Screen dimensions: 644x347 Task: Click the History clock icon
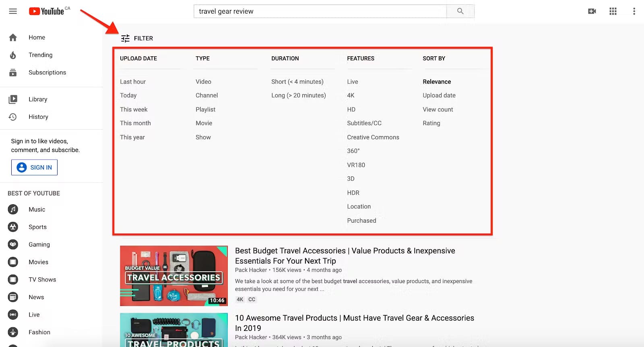coord(13,117)
